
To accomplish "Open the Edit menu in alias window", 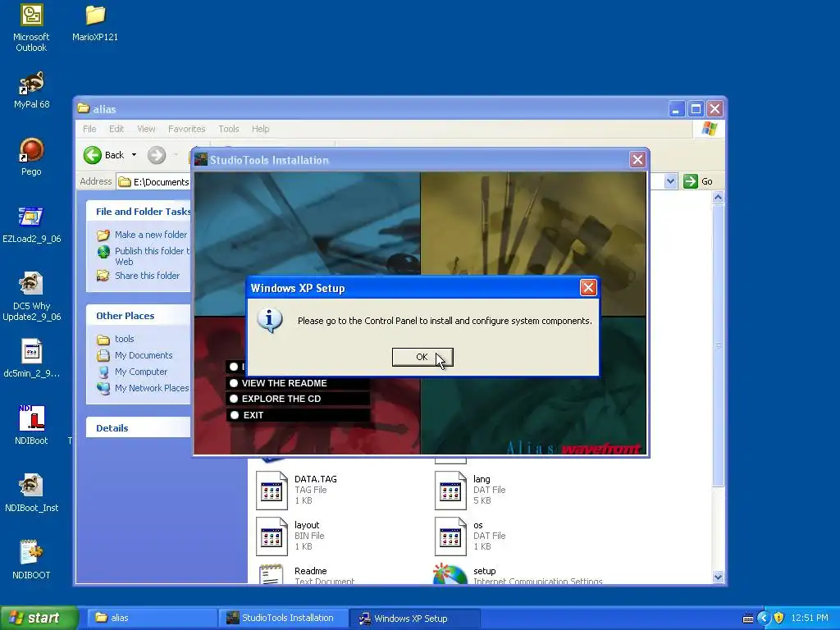I will click(116, 129).
